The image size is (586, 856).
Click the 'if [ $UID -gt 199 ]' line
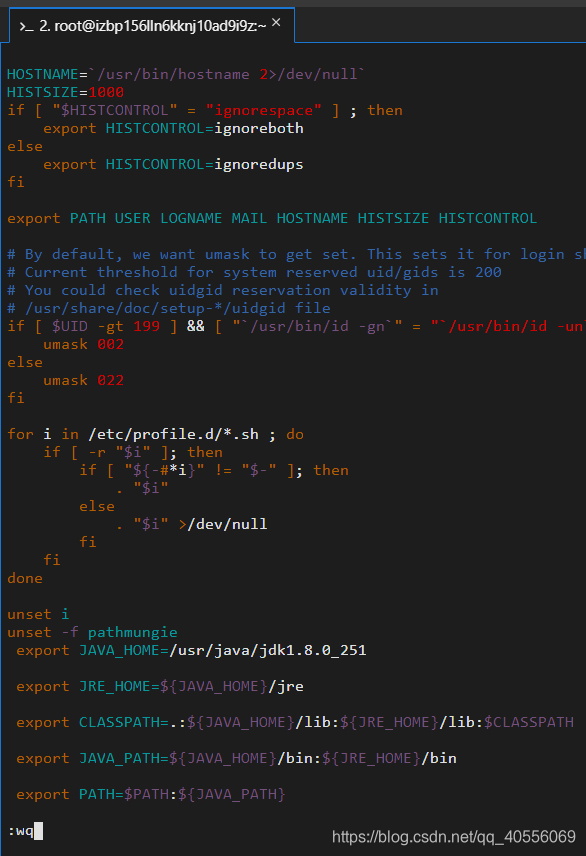296,326
